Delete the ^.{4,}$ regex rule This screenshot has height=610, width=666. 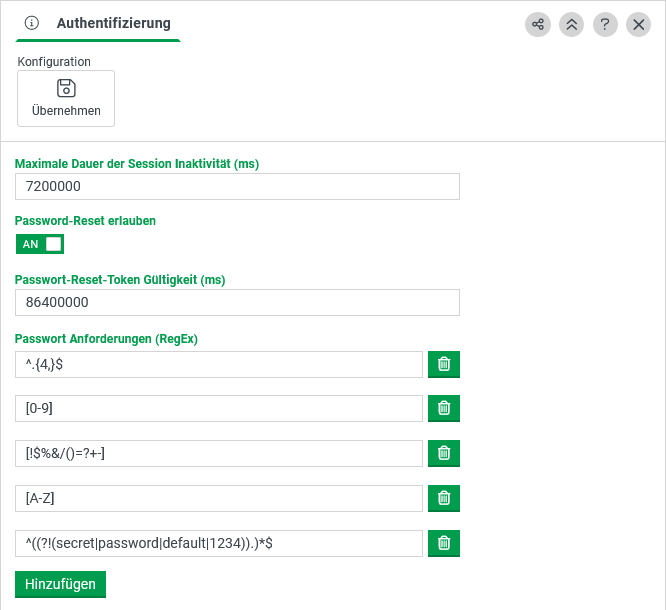[x=444, y=364]
